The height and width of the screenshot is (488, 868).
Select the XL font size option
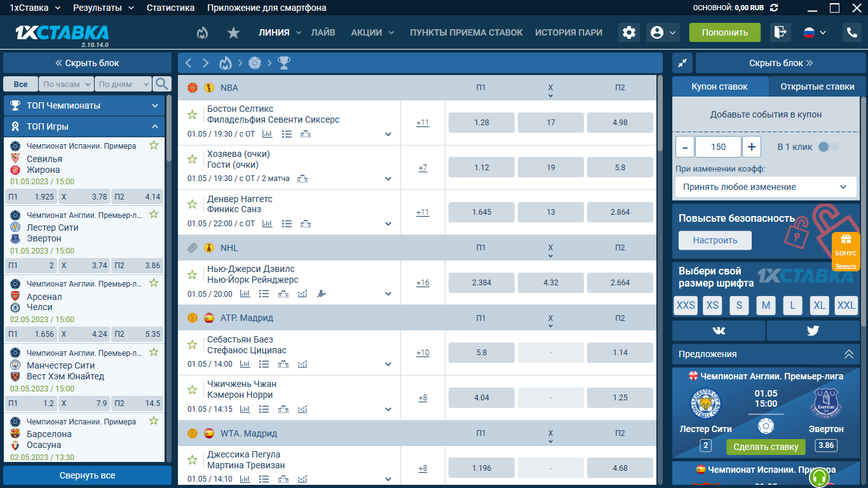pyautogui.click(x=819, y=306)
